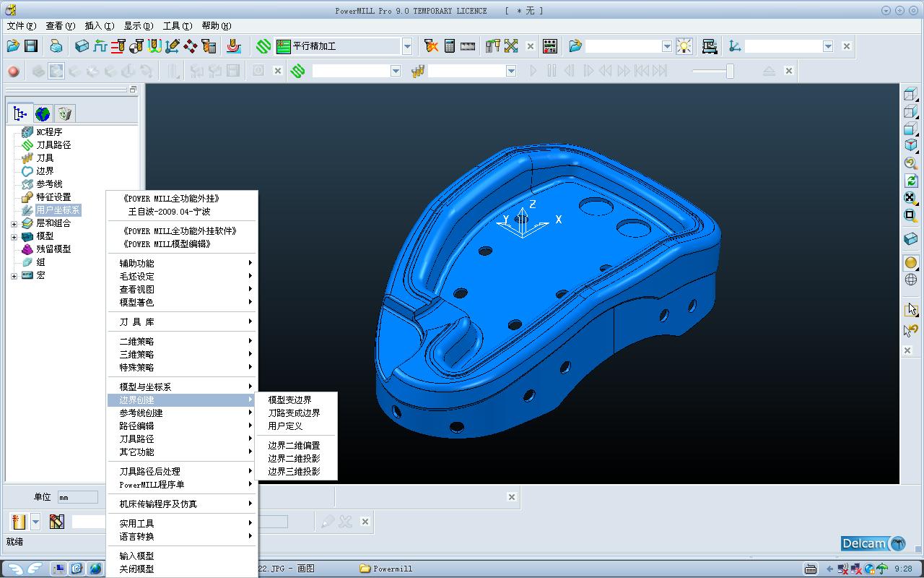Image resolution: width=924 pixels, height=578 pixels.
Task: Toggle shaded view sphere icon in right toolbar
Action: point(911,263)
